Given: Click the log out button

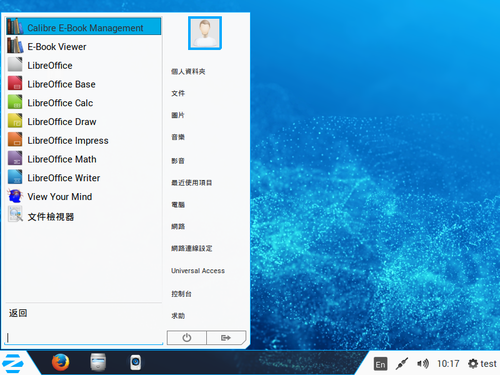Looking at the screenshot, I should pyautogui.click(x=226, y=338).
